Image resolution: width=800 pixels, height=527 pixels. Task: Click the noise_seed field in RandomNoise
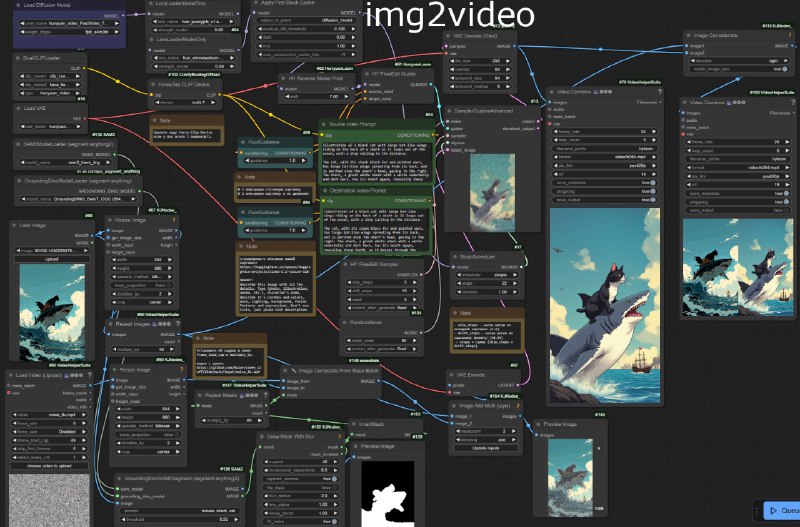[x=381, y=340]
